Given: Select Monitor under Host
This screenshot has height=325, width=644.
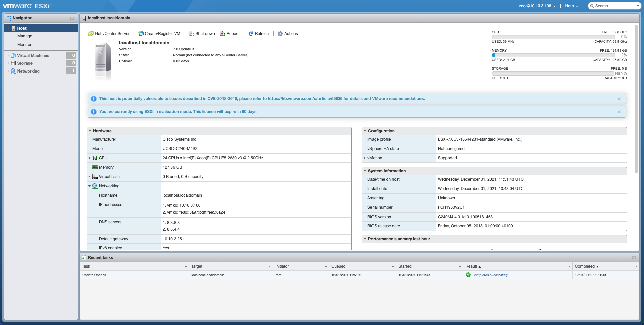Looking at the screenshot, I should pos(24,45).
